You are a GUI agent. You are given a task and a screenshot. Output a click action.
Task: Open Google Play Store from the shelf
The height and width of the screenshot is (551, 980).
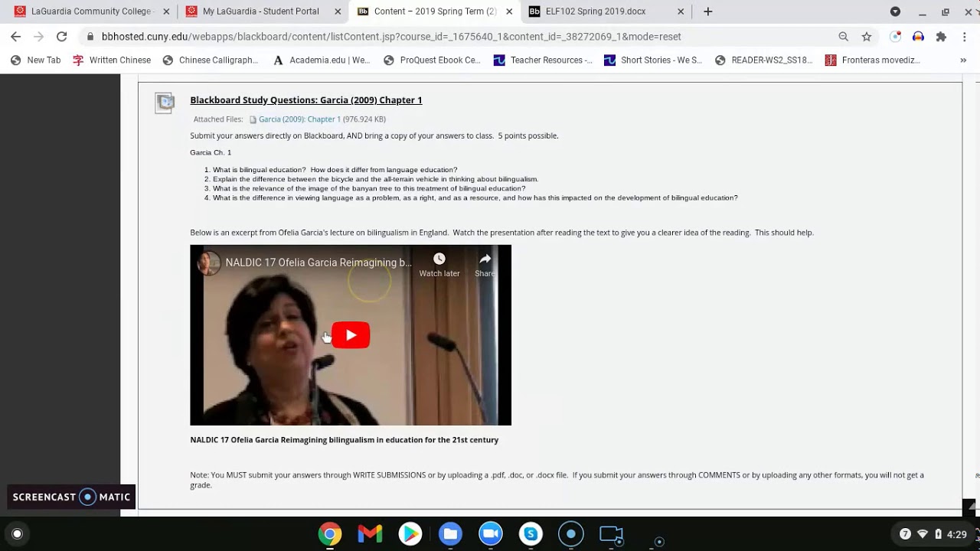[410, 534]
